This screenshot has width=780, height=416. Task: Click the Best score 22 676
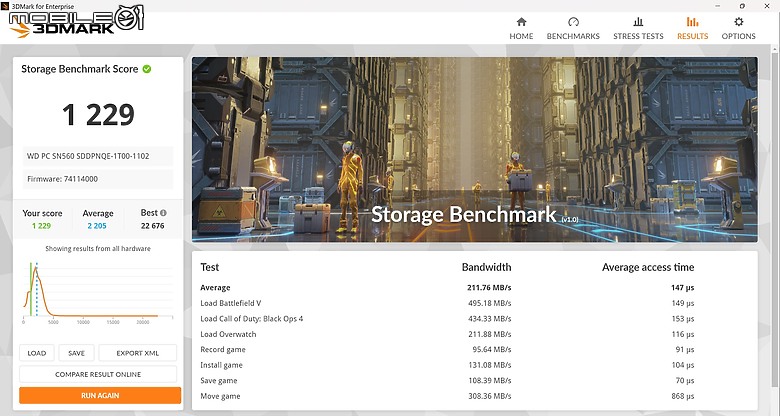coord(152,226)
